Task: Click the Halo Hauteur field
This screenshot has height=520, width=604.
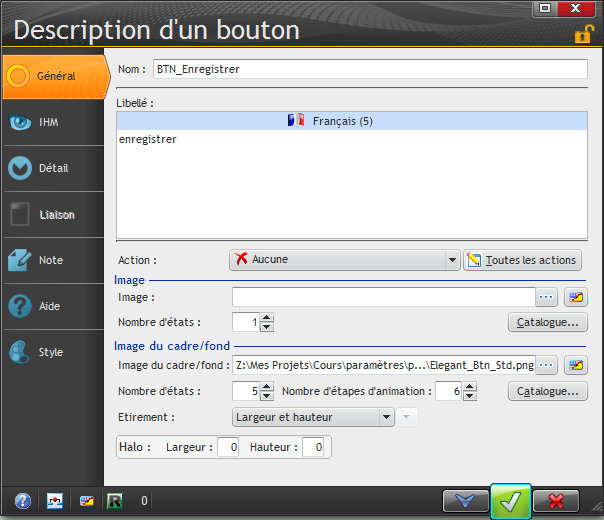Action: pos(313,447)
